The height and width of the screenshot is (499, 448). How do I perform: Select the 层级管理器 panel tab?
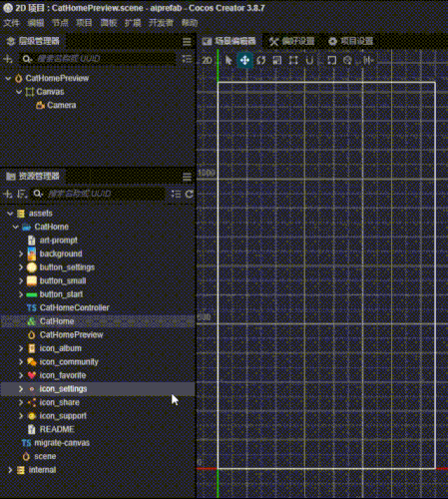point(33,41)
